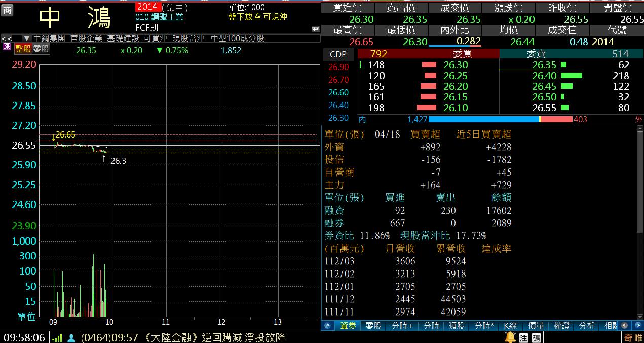This screenshot has height=343, width=644.
Task: Click the 現股當沖 tag
Action: [x=188, y=38]
